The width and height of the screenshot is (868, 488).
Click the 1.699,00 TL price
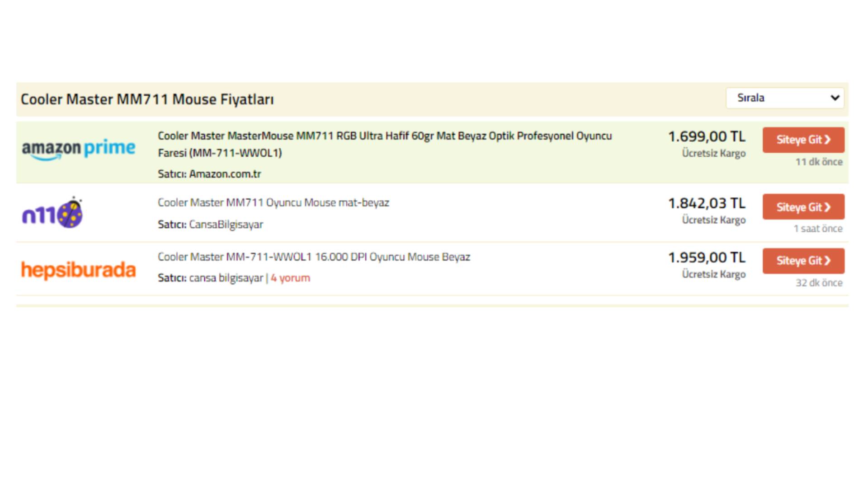[x=707, y=136]
